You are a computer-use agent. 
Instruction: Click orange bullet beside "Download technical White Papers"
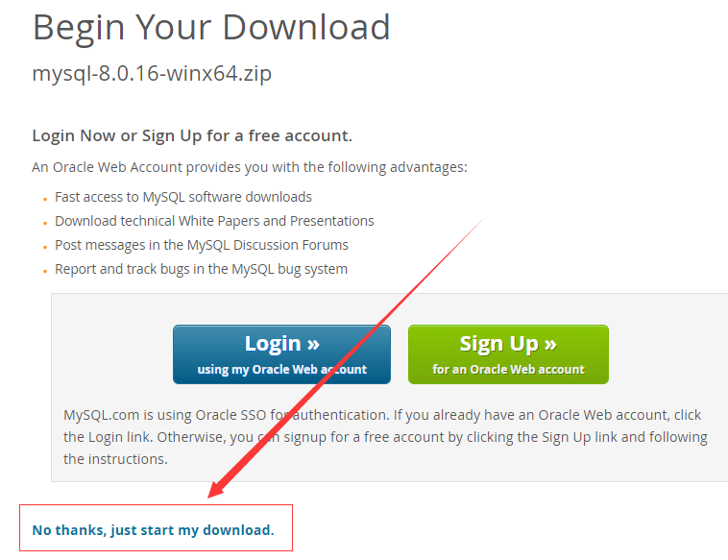(x=45, y=224)
